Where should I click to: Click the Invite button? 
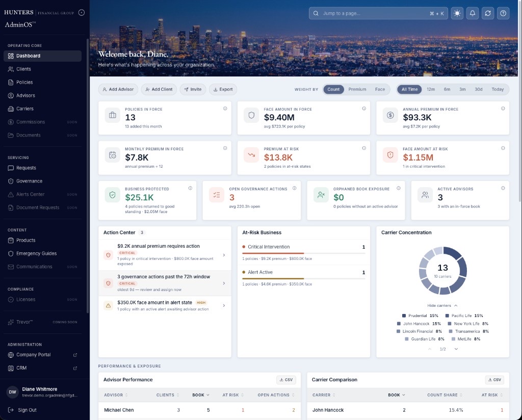193,89
